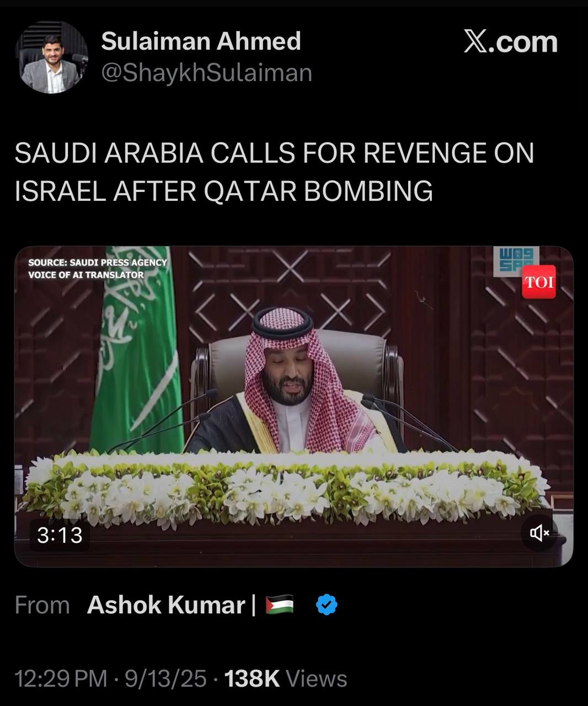Click the X.com logo
Image resolution: width=588 pixels, height=706 pixels.
510,42
